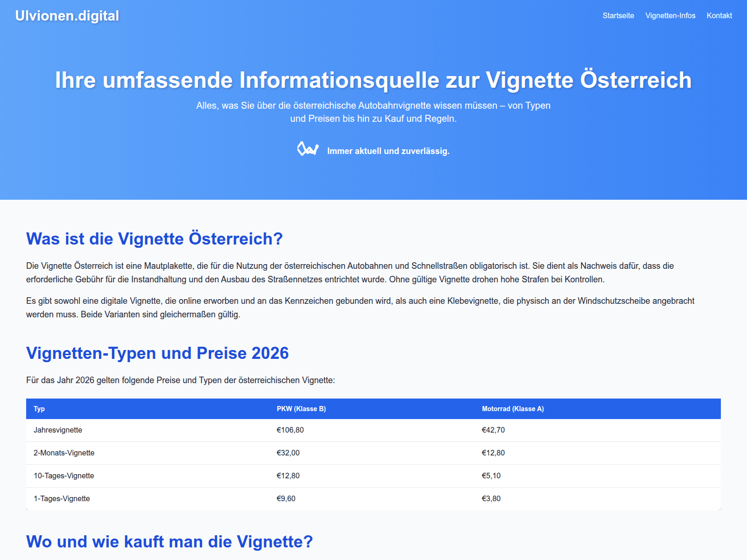747x560 pixels.
Task: Go to Vignetten-Infos in navigation
Action: (x=670, y=16)
